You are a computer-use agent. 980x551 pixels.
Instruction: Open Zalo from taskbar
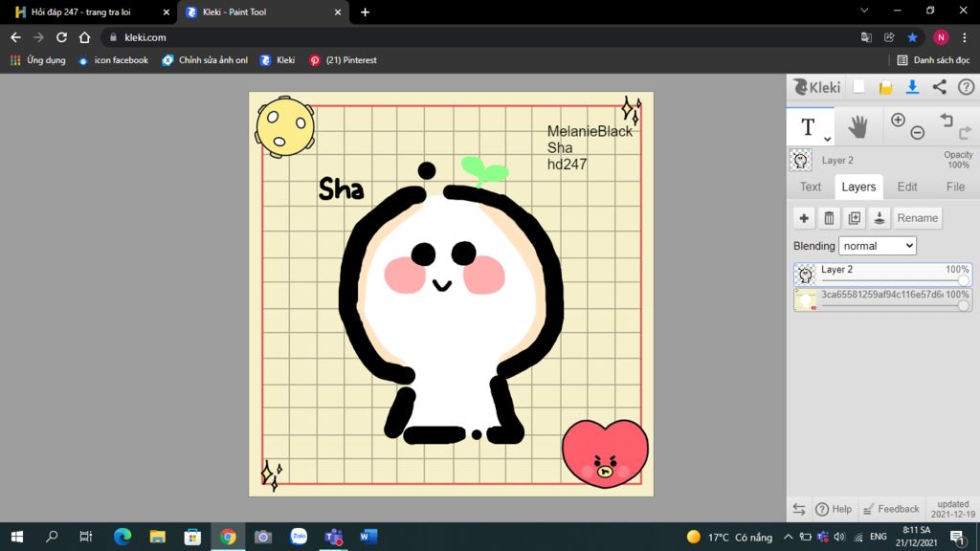pyautogui.click(x=299, y=537)
